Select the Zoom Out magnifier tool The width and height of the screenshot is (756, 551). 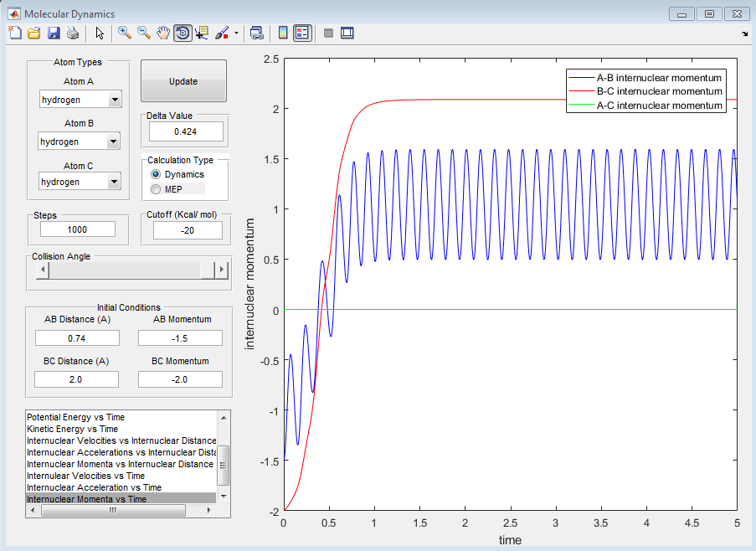[x=144, y=33]
